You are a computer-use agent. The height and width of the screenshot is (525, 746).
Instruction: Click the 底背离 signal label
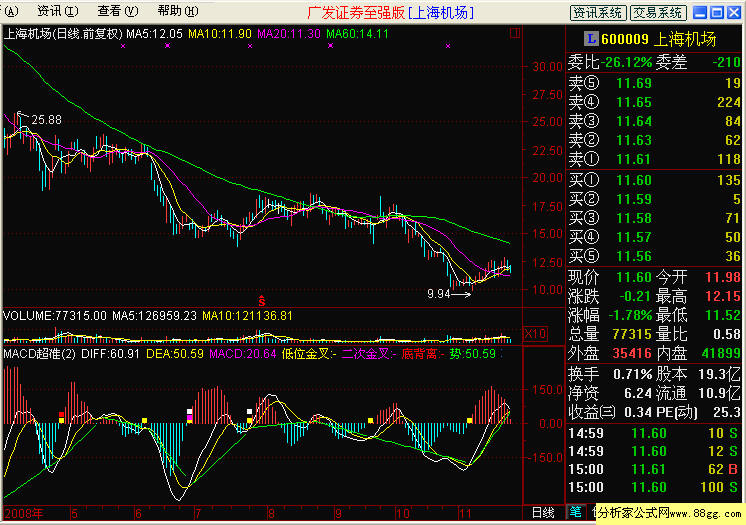pos(423,354)
